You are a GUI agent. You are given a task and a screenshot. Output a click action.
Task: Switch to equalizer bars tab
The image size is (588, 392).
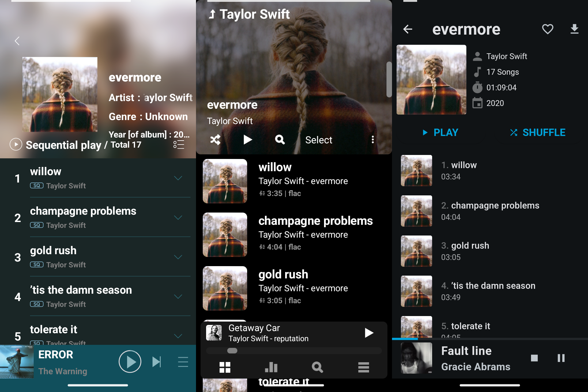coord(271,367)
